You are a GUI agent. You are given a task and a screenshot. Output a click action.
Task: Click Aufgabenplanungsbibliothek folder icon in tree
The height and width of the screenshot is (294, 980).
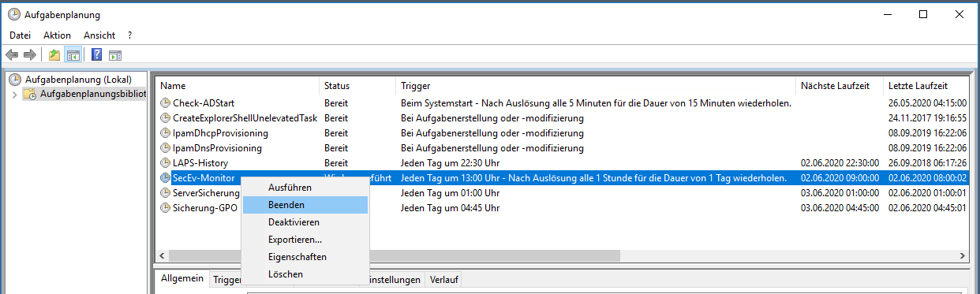point(29,95)
